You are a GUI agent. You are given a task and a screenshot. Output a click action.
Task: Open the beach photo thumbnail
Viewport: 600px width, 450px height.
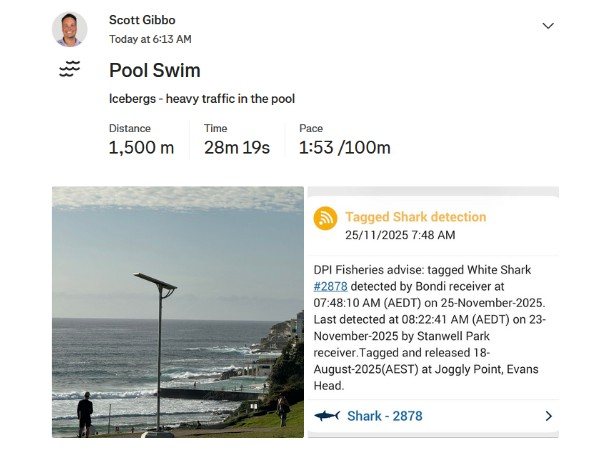(178, 311)
